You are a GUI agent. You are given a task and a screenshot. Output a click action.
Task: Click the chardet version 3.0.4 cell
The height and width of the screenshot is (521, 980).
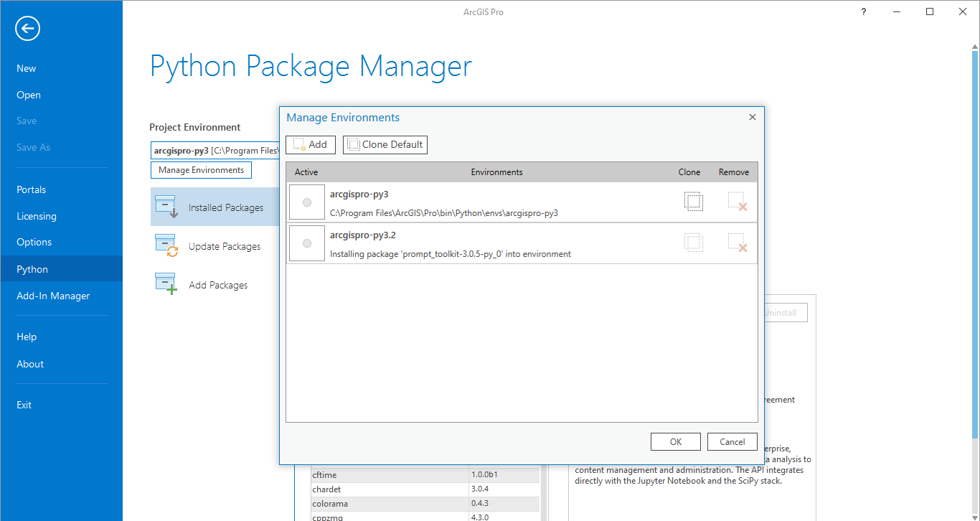[x=504, y=489]
